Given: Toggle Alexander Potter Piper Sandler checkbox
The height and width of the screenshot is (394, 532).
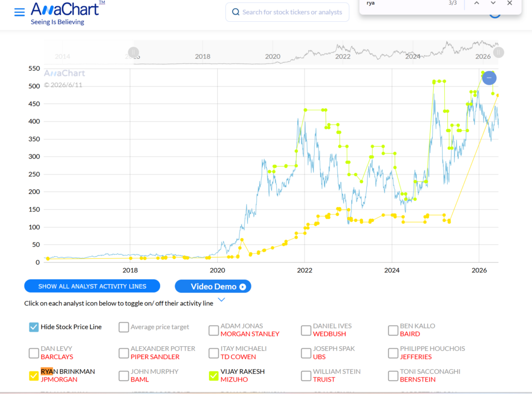Looking at the screenshot, I should pyautogui.click(x=124, y=353).
